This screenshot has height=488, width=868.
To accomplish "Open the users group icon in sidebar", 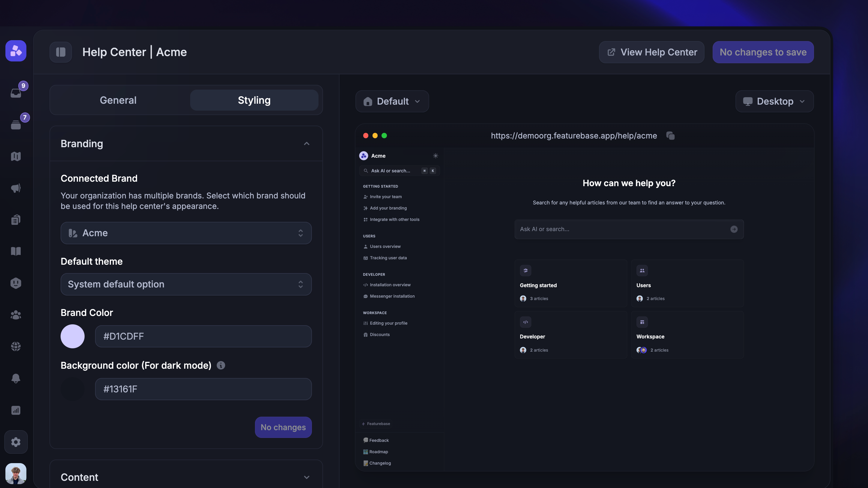I will pyautogui.click(x=16, y=315).
